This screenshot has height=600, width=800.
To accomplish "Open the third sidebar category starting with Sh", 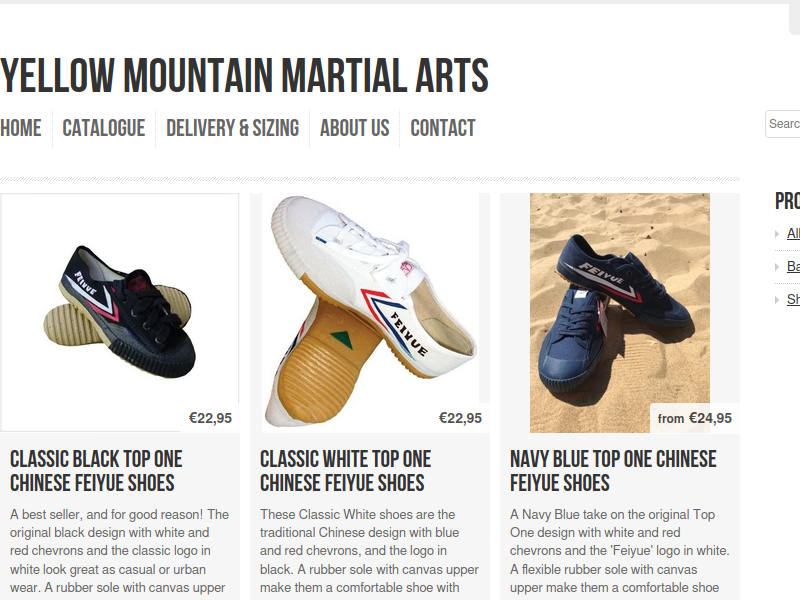I will 793,299.
